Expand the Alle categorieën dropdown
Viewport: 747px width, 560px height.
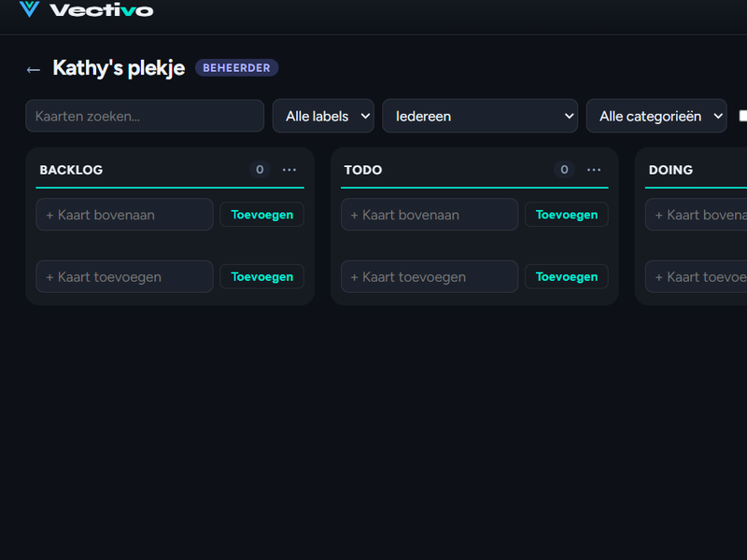[656, 116]
